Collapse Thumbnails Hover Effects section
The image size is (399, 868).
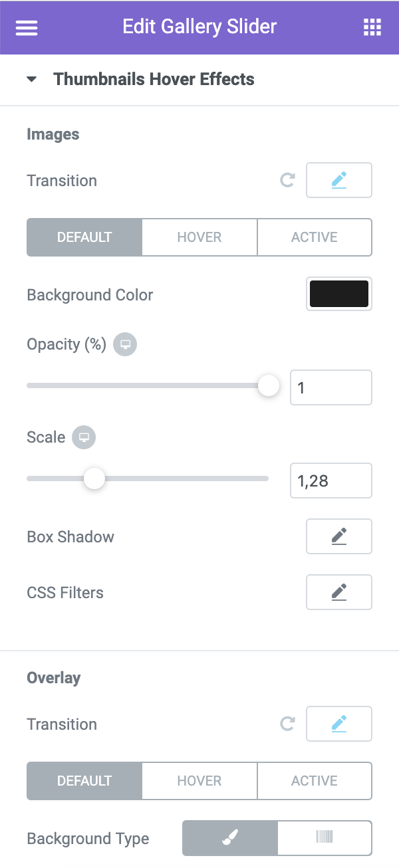31,79
